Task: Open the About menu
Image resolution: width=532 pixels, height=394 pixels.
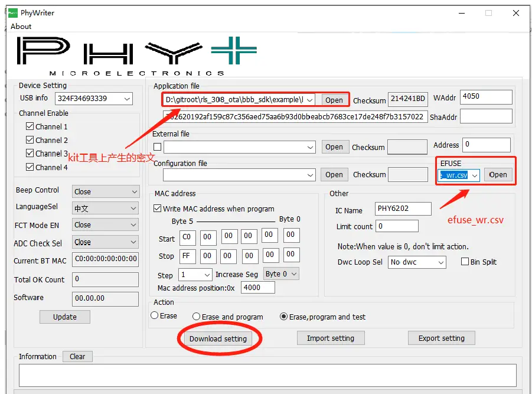Action: 21,26
